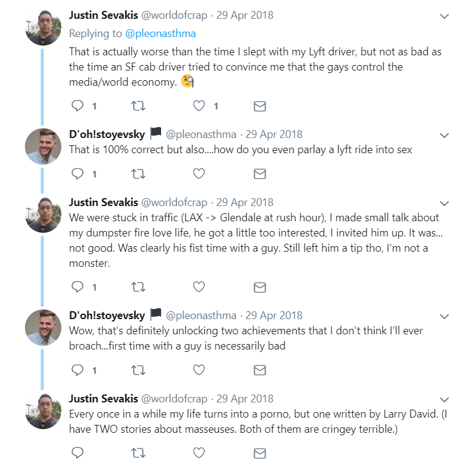Viewport: 476px width, 465px height.
Task: Like the 'stuck in traffic' tweet
Action: pos(199,286)
